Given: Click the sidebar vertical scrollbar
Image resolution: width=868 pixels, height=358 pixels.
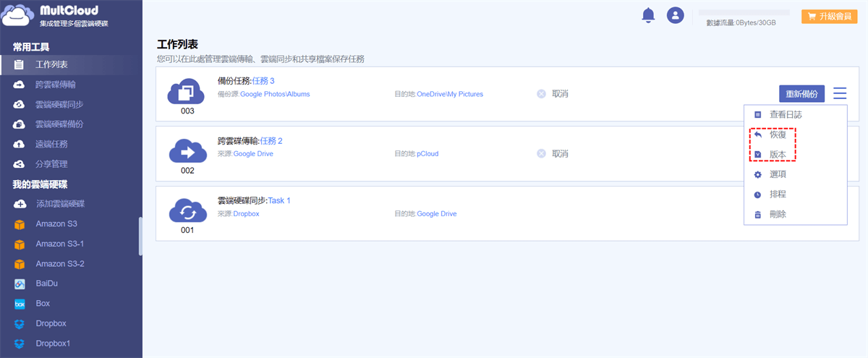Looking at the screenshot, I should tap(140, 236).
